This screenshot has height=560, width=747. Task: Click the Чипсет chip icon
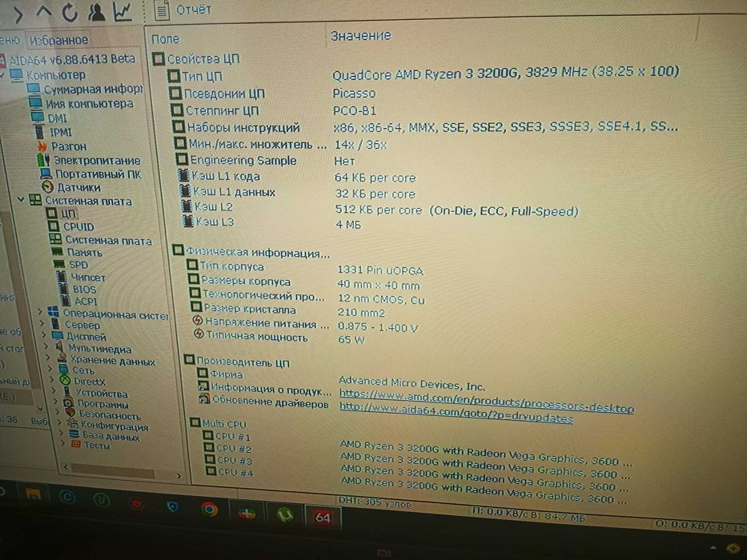62,276
